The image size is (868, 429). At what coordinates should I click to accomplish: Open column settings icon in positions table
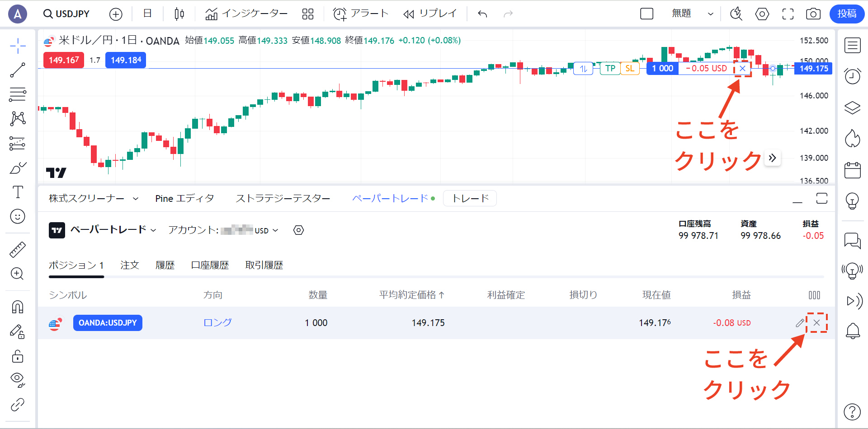pyautogui.click(x=814, y=295)
